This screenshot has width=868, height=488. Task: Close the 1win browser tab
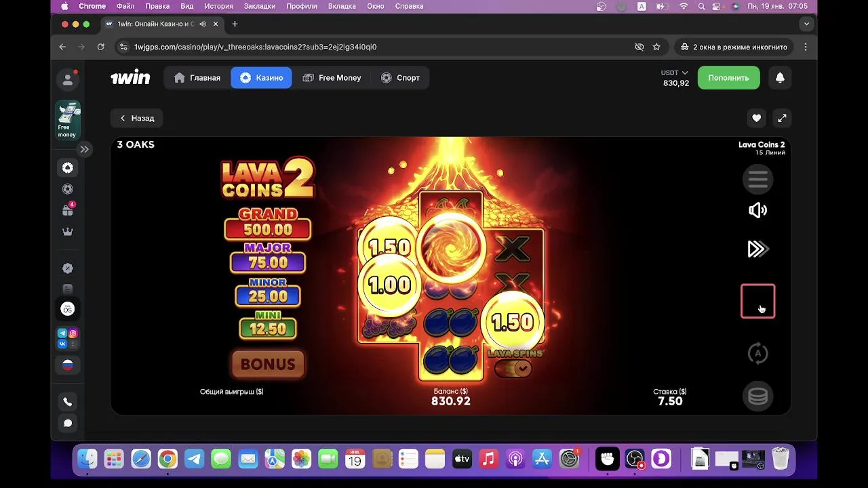216,24
